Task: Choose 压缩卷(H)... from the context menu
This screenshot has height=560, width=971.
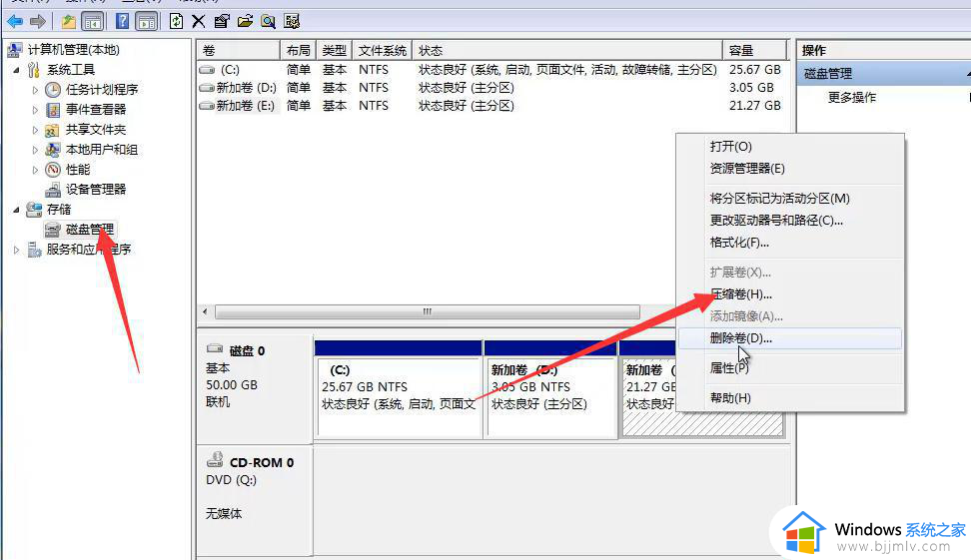Action: 790,293
